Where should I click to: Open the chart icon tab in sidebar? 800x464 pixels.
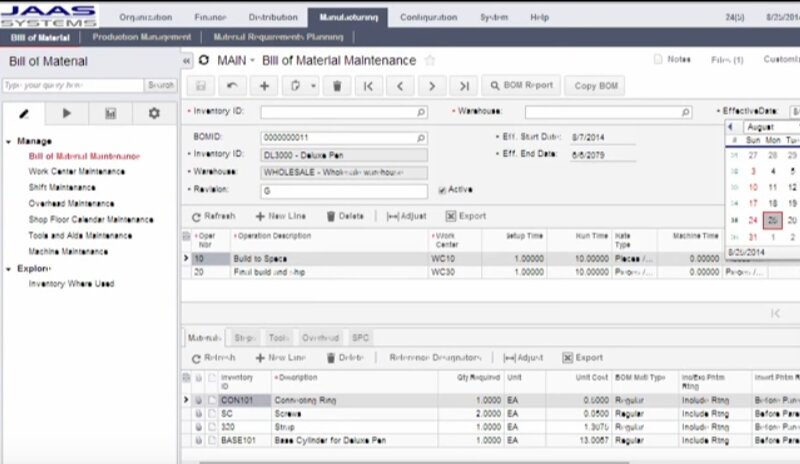[x=110, y=113]
